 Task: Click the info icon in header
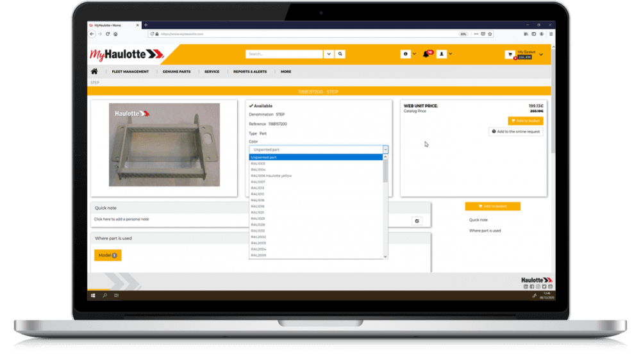pos(405,54)
